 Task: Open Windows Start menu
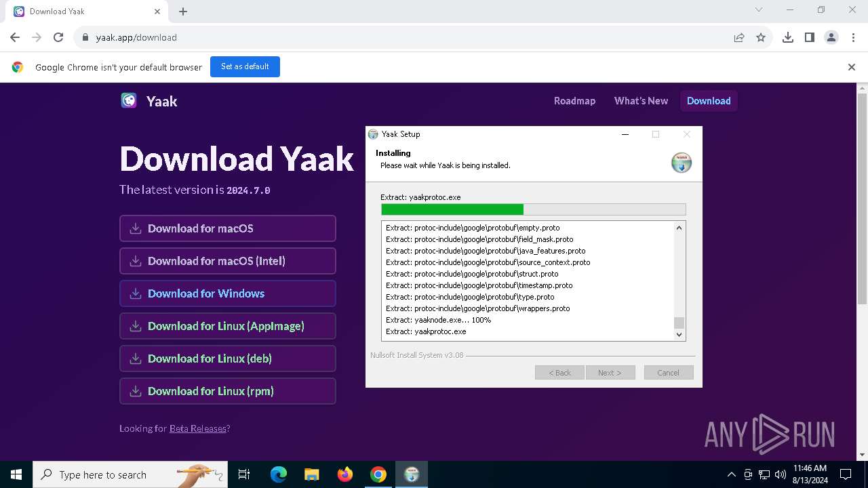coord(16,474)
